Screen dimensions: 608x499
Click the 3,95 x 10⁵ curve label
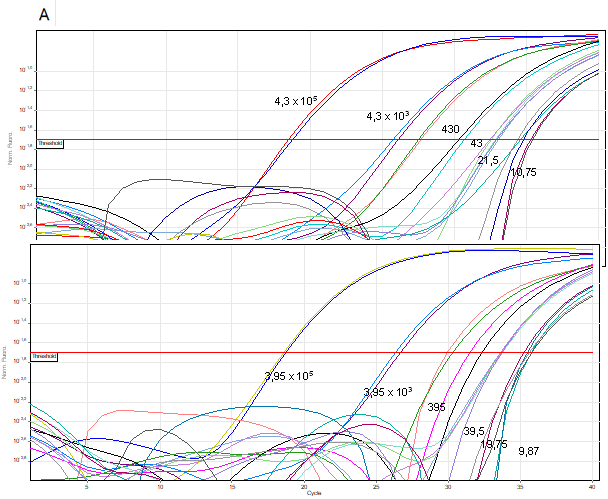[x=288, y=376]
